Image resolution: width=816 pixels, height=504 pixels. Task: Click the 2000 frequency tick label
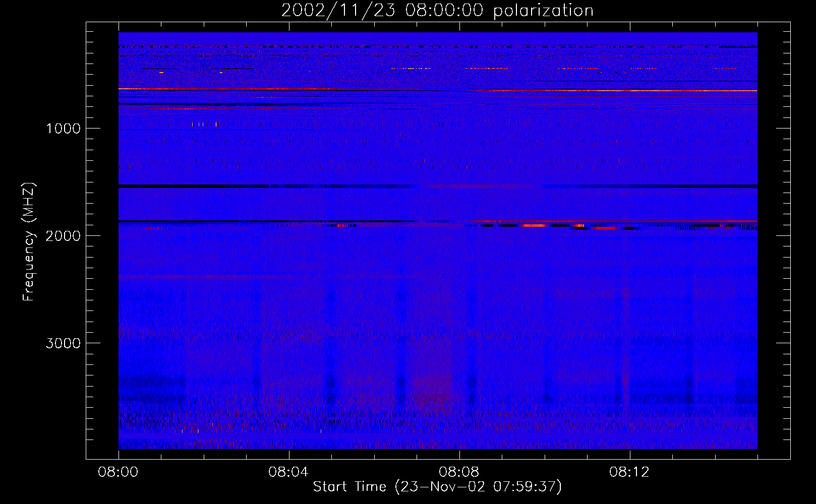[63, 236]
